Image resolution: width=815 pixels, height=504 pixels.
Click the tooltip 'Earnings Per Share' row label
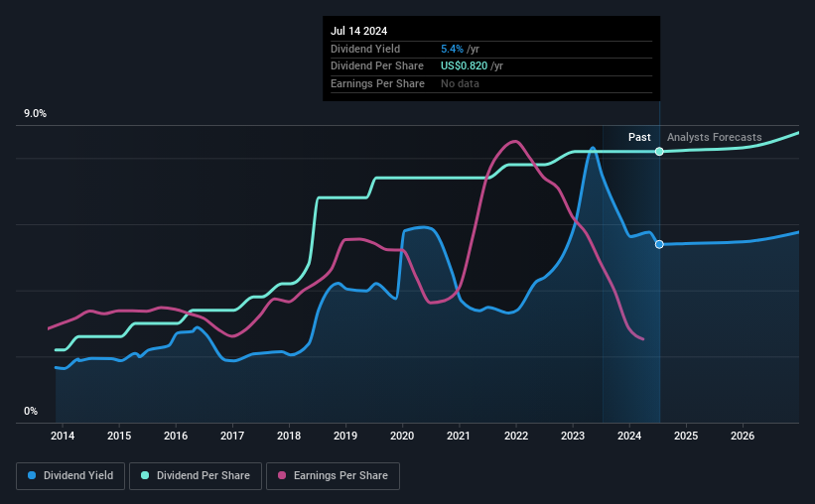(x=377, y=83)
